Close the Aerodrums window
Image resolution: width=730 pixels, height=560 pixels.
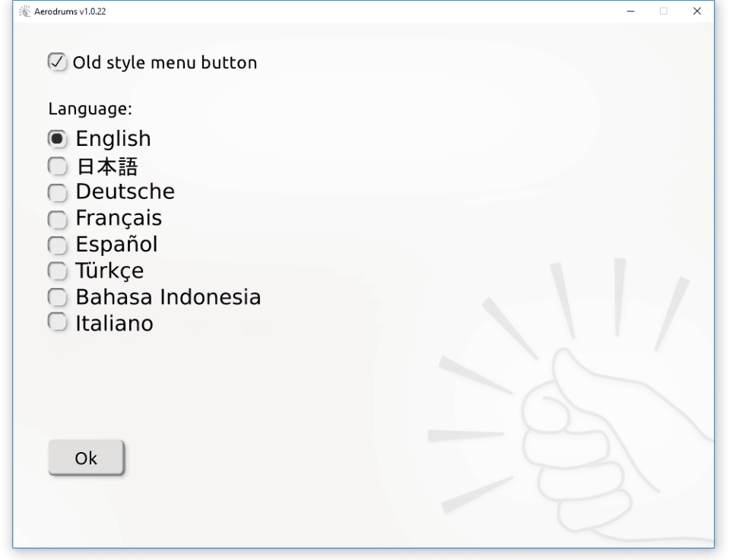(x=697, y=11)
